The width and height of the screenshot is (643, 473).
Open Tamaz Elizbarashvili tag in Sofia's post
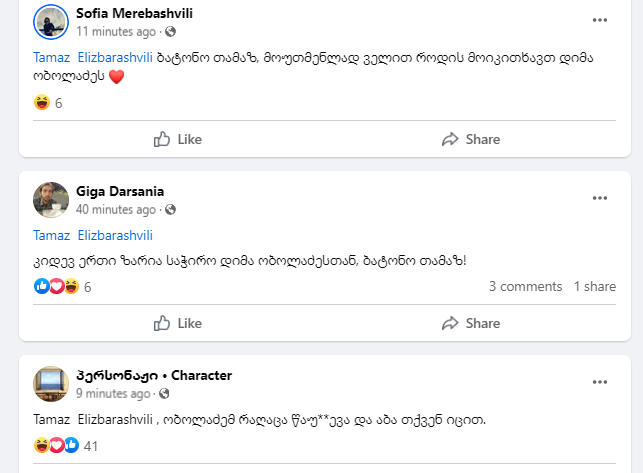point(93,57)
